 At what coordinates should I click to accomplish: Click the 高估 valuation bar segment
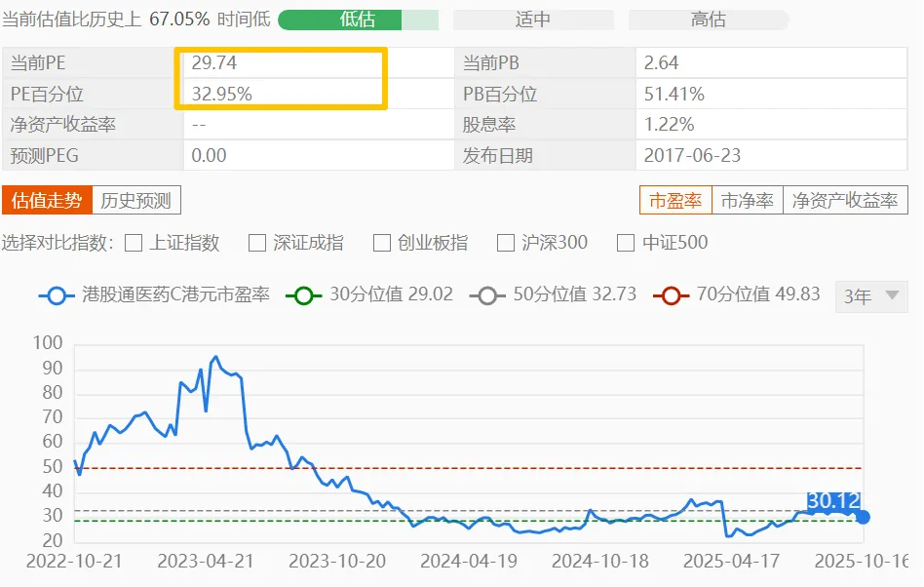click(708, 20)
